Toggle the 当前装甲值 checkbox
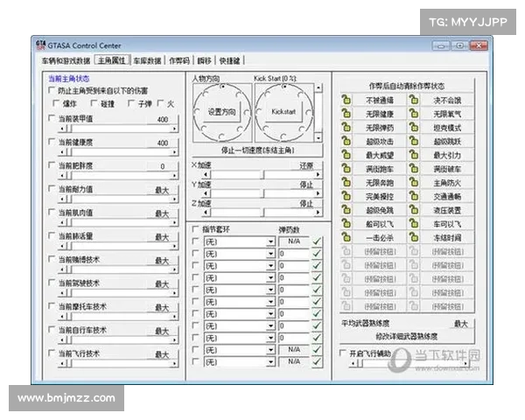This screenshot has width=525, height=420. click(x=52, y=119)
